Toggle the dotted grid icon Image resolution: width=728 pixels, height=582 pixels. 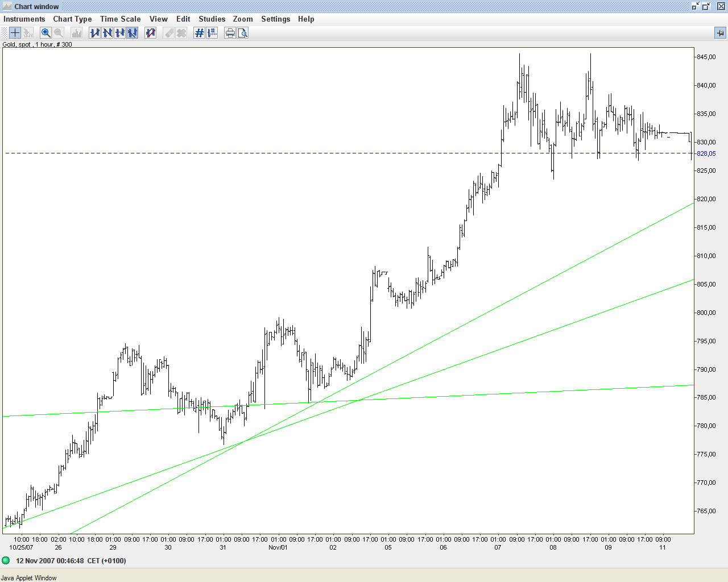[x=212, y=33]
